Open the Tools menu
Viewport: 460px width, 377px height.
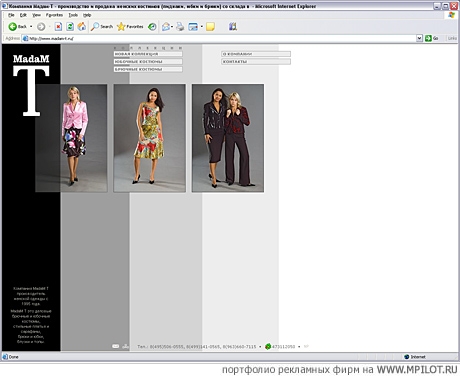pyautogui.click(x=73, y=15)
